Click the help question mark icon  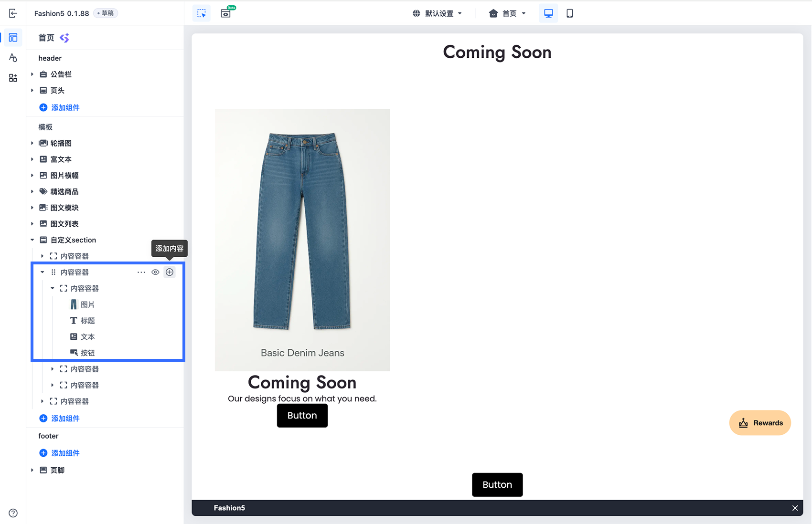point(13,513)
